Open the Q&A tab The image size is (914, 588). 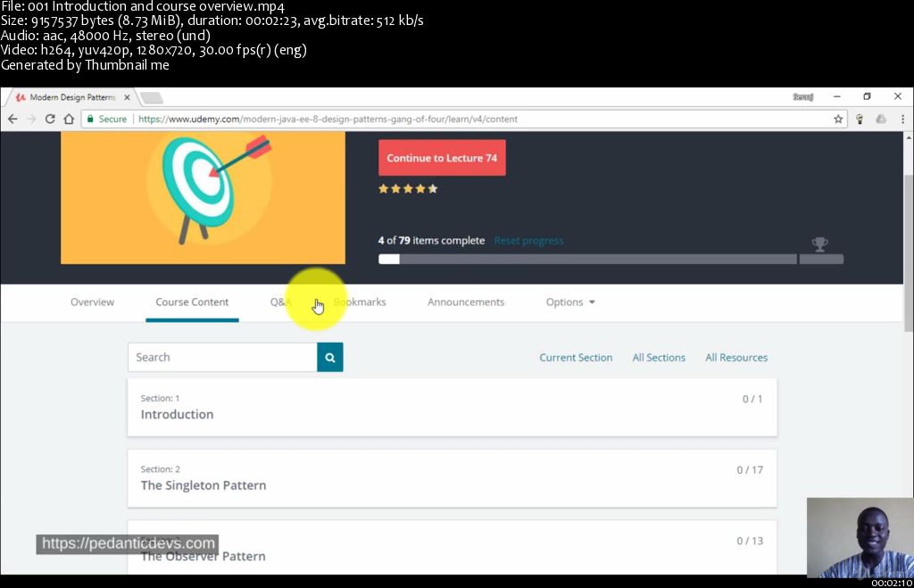point(280,302)
